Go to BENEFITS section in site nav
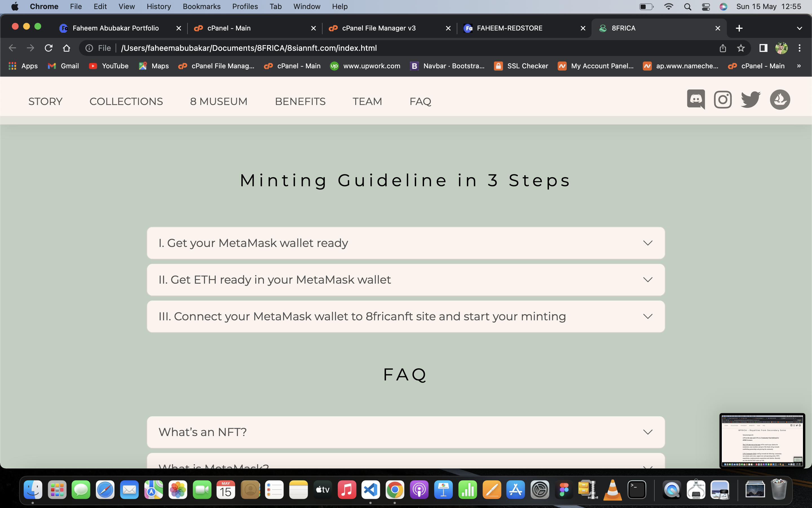Screen dimensions: 812x508 [x=300, y=102]
